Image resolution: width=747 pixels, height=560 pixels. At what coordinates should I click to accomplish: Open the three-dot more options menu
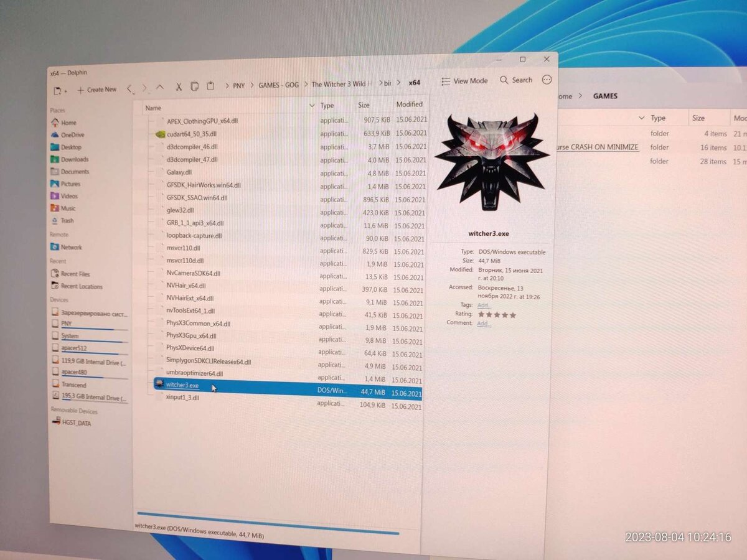(x=547, y=80)
